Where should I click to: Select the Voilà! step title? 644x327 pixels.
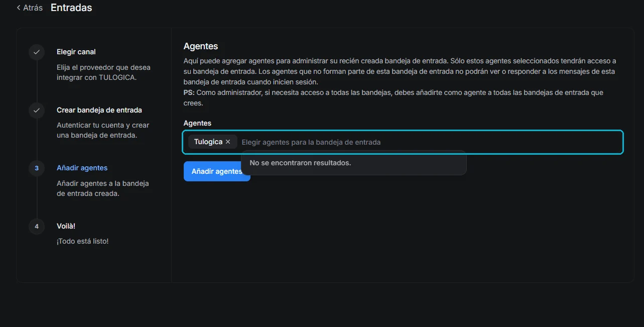[66, 226]
